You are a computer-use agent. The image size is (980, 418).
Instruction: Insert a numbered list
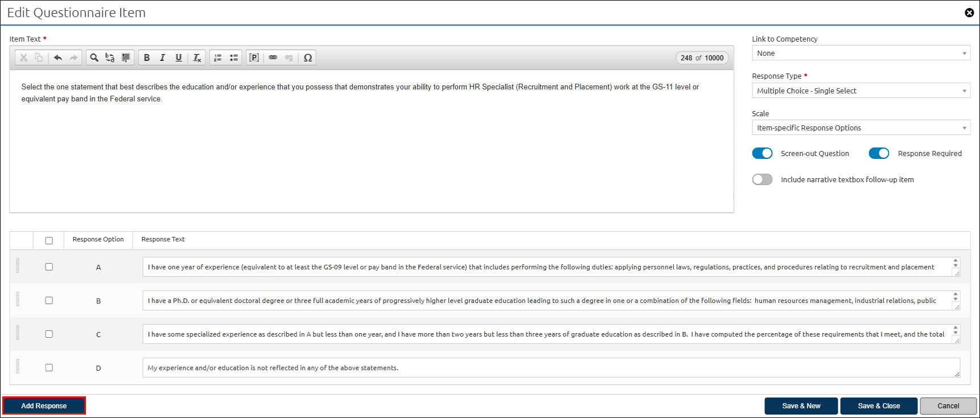tap(217, 58)
